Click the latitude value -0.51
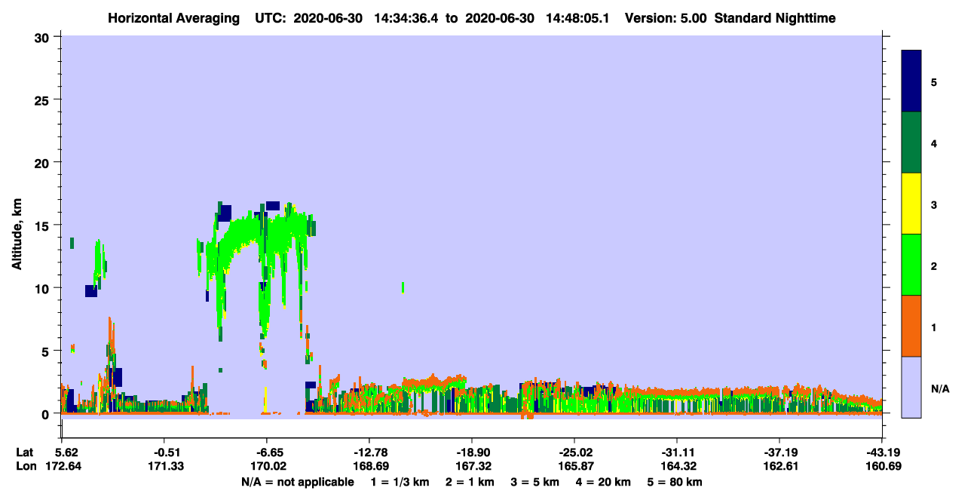 coord(164,452)
